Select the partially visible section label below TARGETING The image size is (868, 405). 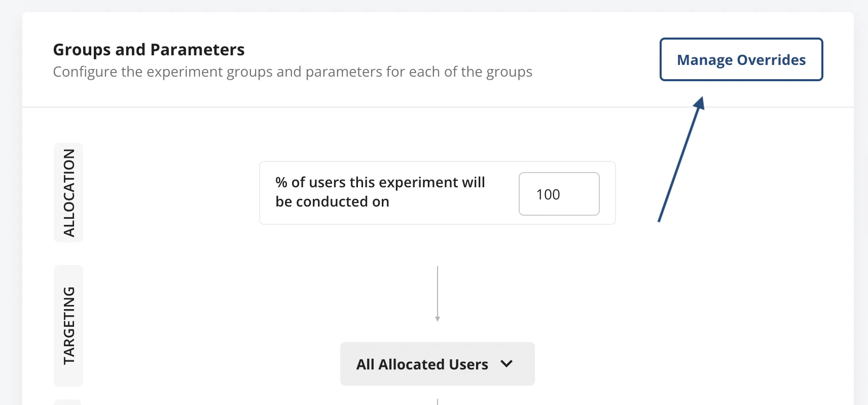(68, 402)
